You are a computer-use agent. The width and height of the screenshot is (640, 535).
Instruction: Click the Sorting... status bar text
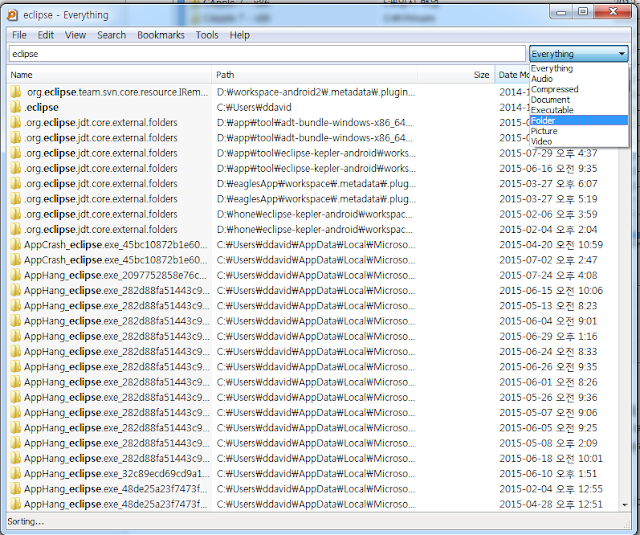pyautogui.click(x=26, y=522)
